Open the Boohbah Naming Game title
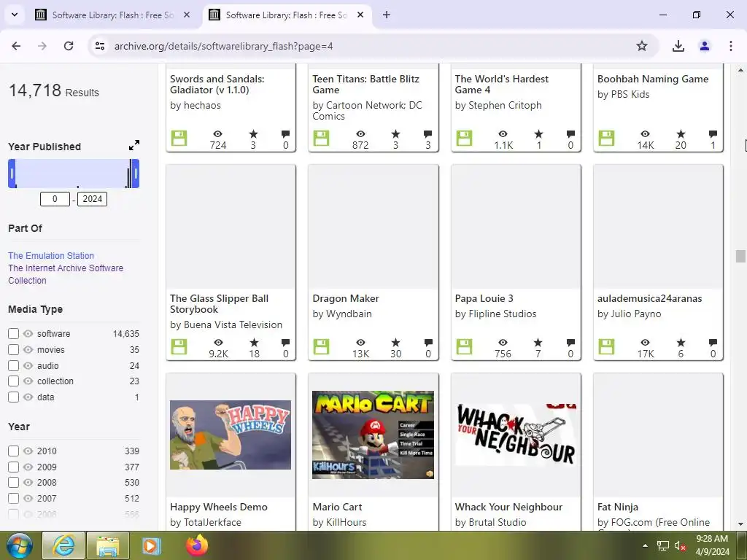Viewport: 747px width, 560px height. 653,79
